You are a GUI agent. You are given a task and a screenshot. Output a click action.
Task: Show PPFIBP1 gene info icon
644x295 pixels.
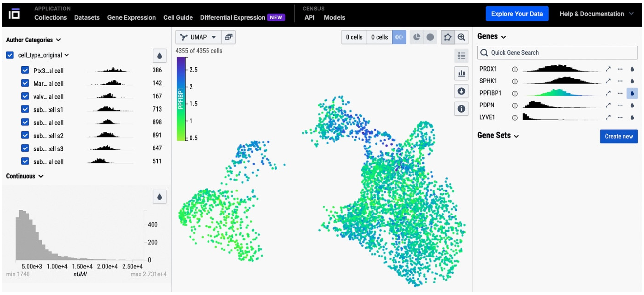point(514,94)
